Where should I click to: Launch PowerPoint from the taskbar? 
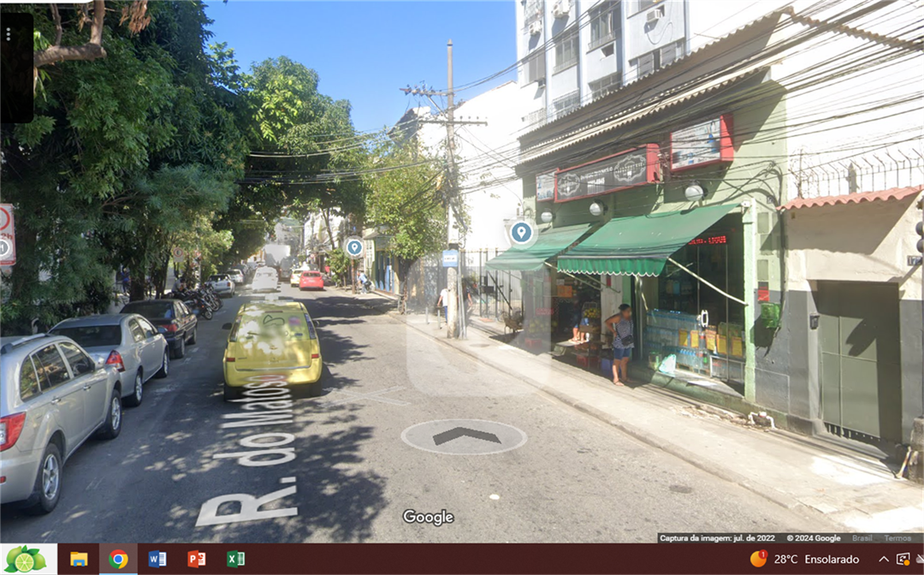point(197,559)
